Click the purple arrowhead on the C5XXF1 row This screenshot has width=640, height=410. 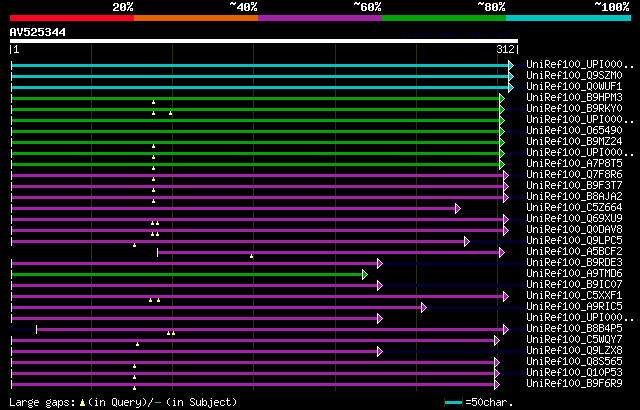click(x=506, y=297)
